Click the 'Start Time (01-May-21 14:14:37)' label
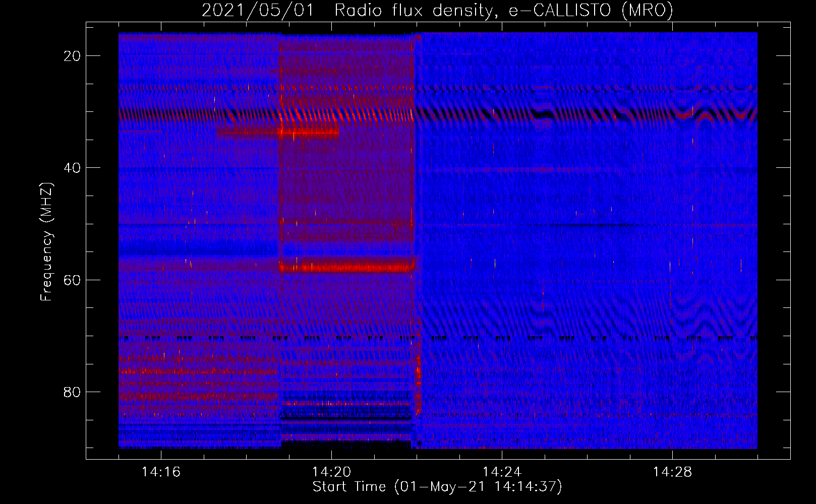Viewport: 816px width, 504px height. point(437,487)
